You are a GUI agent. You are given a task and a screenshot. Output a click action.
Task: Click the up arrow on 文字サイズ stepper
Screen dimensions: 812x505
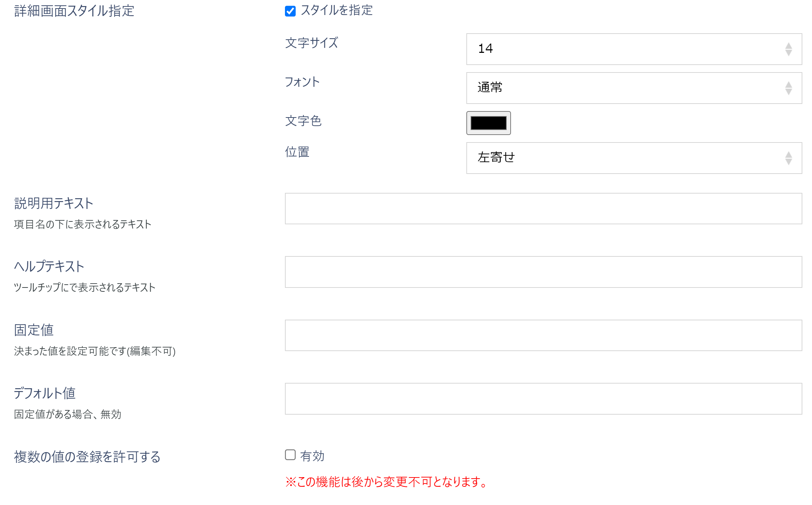(789, 46)
